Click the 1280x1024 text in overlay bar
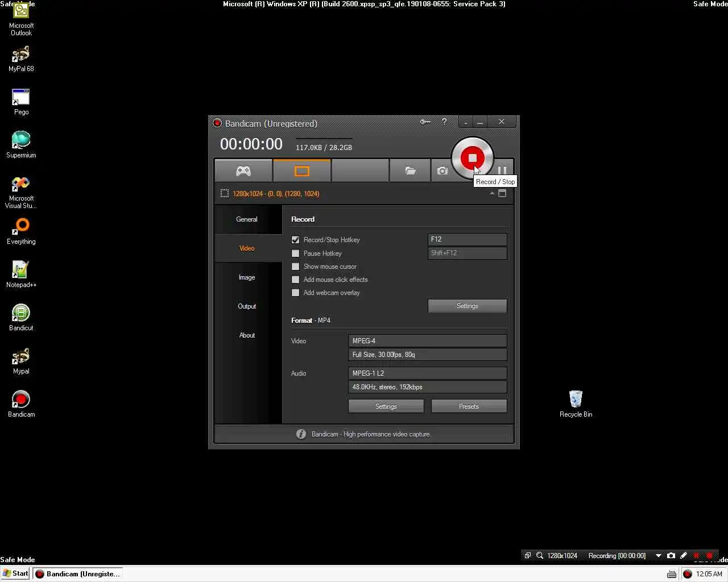The width and height of the screenshot is (728, 582). (x=562, y=556)
